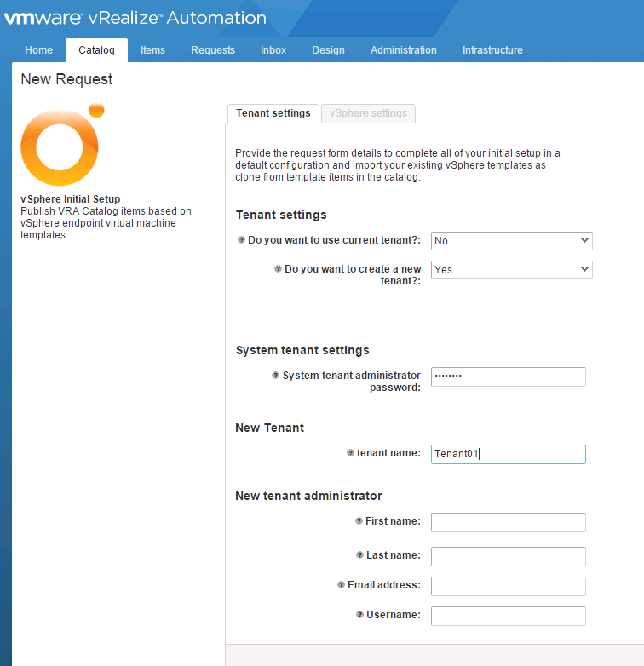Screen dimensions: 644x666
Task: Click the Email address input field
Action: [509, 586]
